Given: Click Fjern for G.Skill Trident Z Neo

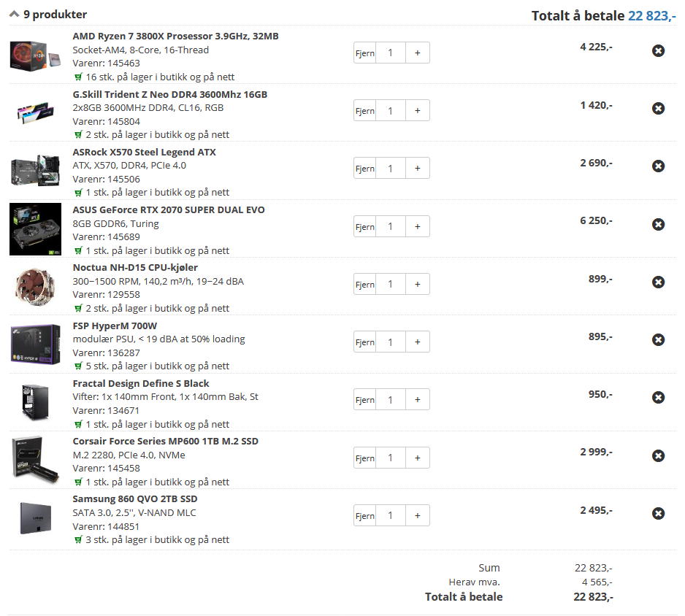Looking at the screenshot, I should (x=365, y=110).
